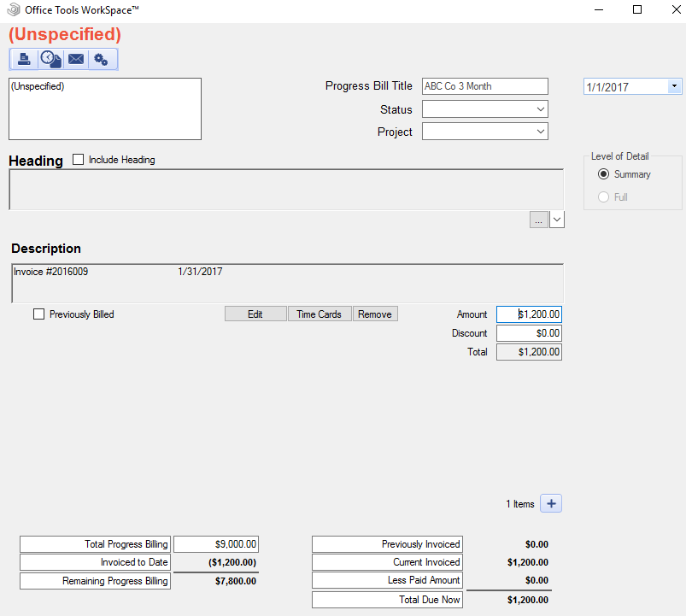Image resolution: width=686 pixels, height=616 pixels.
Task: Close the Office Tools WorkSpace window
Action: (676, 9)
